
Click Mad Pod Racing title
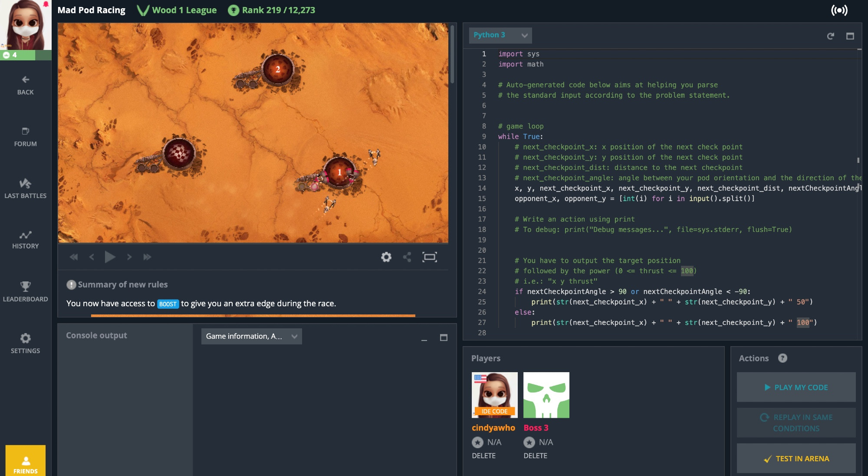click(x=91, y=10)
